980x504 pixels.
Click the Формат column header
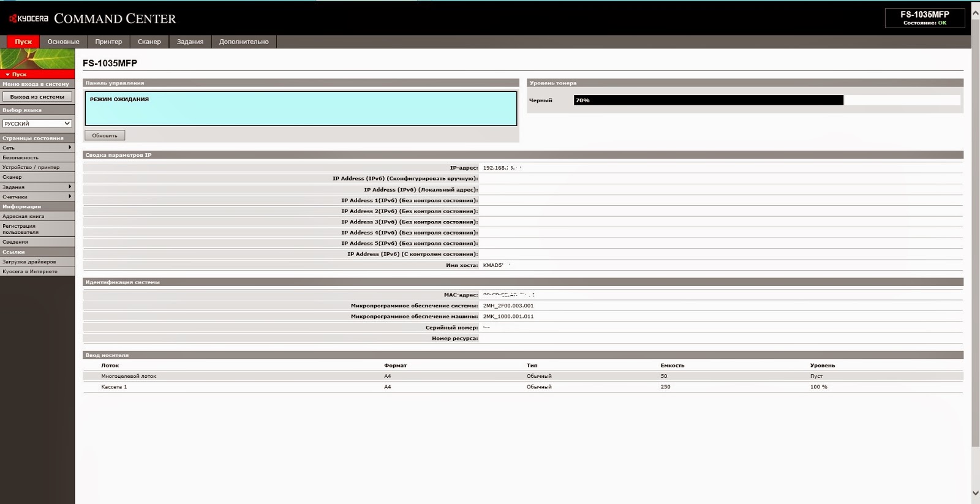coord(395,366)
